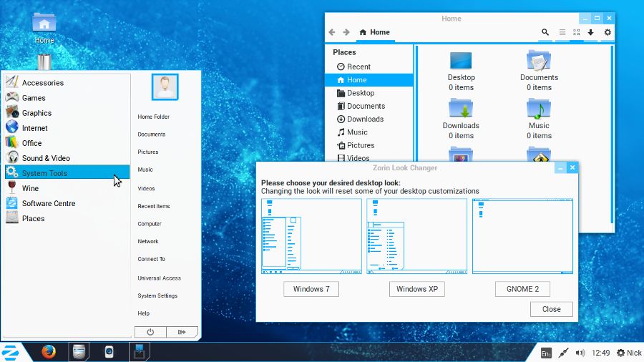This screenshot has width=644, height=362.
Task: Open the Wine menu category
Action: point(67,188)
